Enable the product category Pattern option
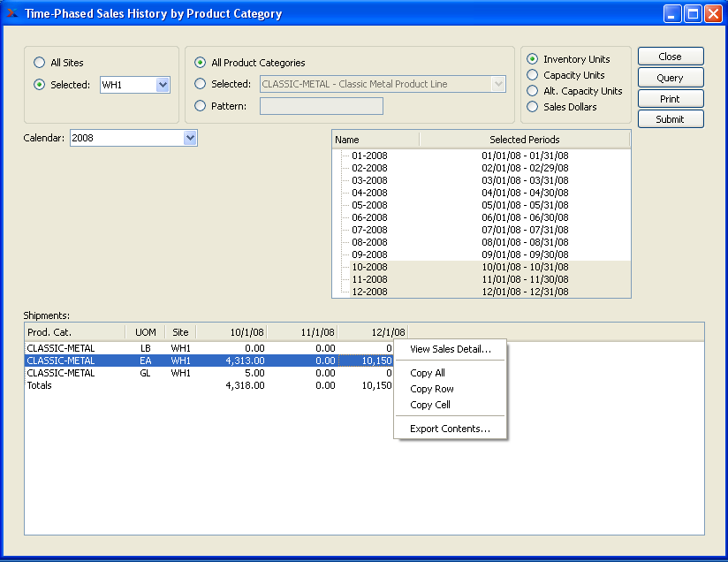 tap(200, 106)
